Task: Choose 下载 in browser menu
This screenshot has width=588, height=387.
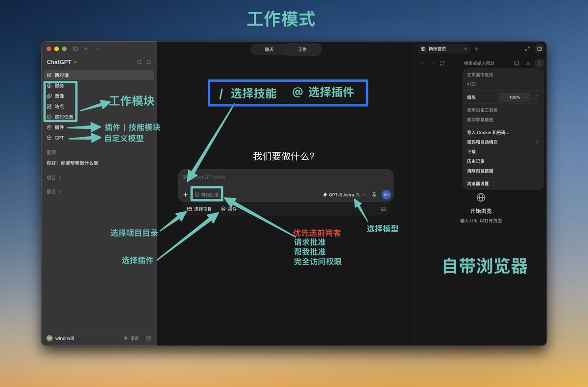Action: 503,152
